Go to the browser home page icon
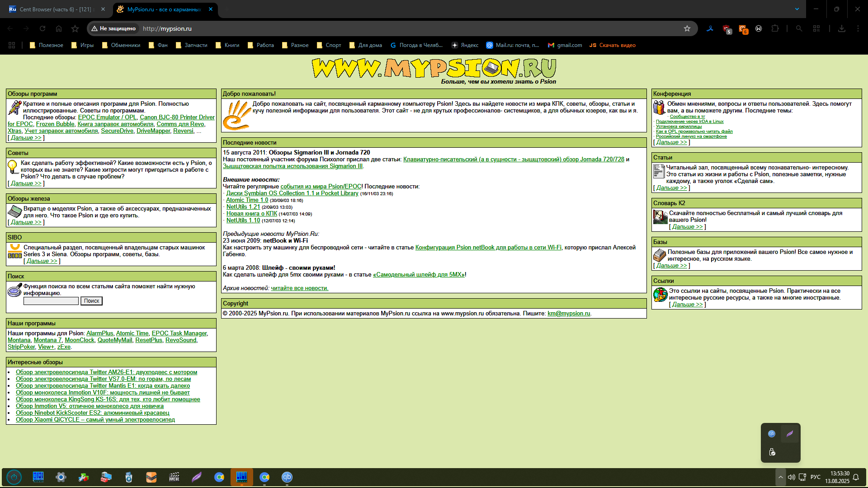The width and height of the screenshot is (868, 488). click(x=59, y=28)
